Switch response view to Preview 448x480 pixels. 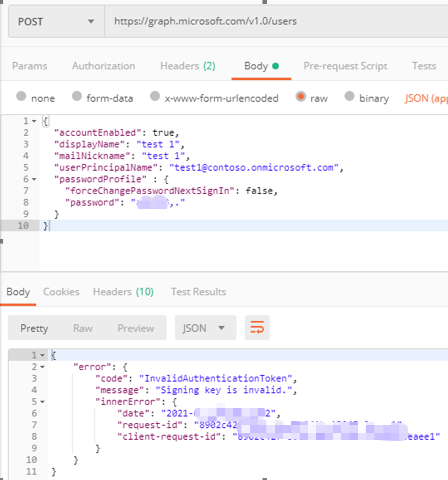[135, 328]
